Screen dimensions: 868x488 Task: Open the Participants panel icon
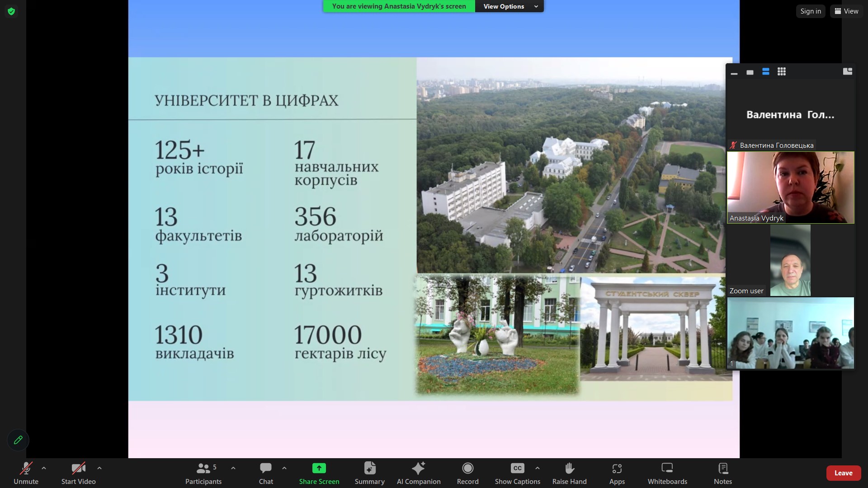[x=203, y=469]
